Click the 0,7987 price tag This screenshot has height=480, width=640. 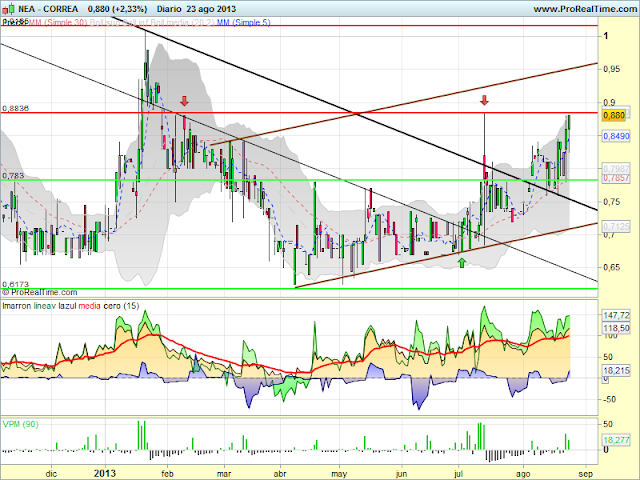pyautogui.click(x=616, y=168)
